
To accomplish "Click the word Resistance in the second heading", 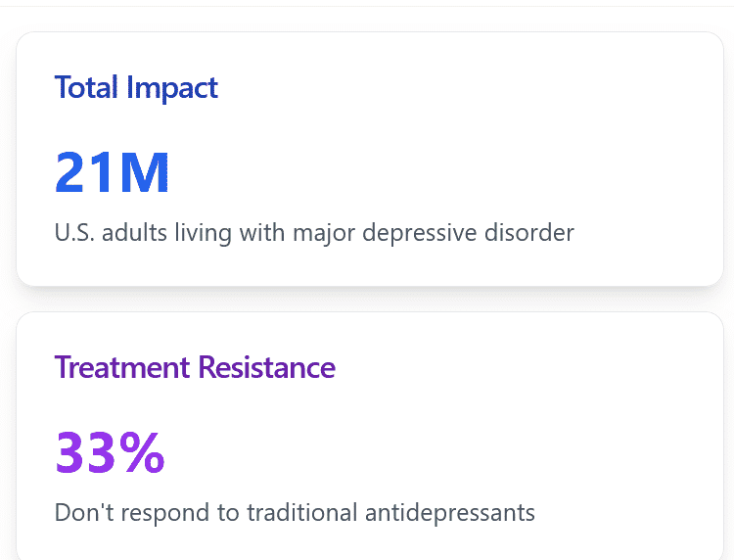I will [267, 366].
